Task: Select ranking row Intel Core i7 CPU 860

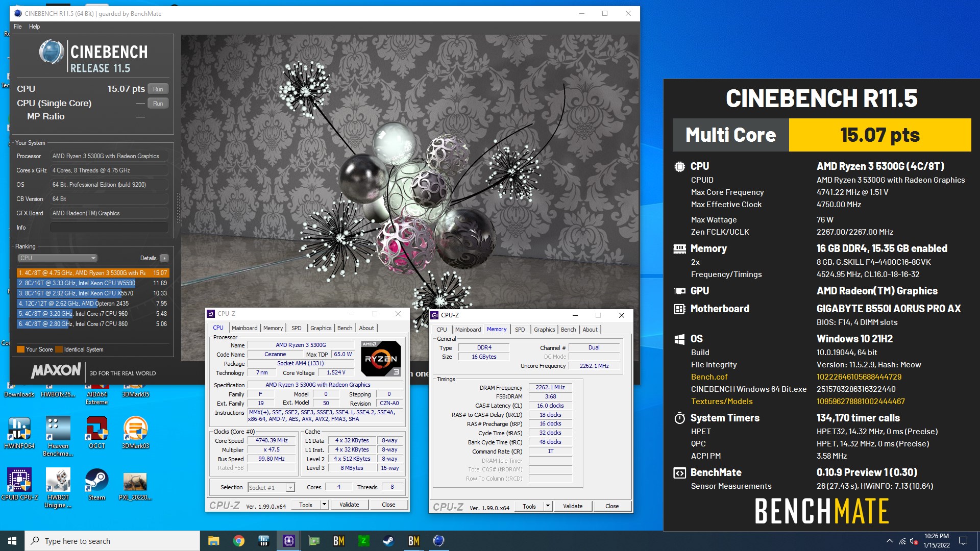Action: pos(92,324)
